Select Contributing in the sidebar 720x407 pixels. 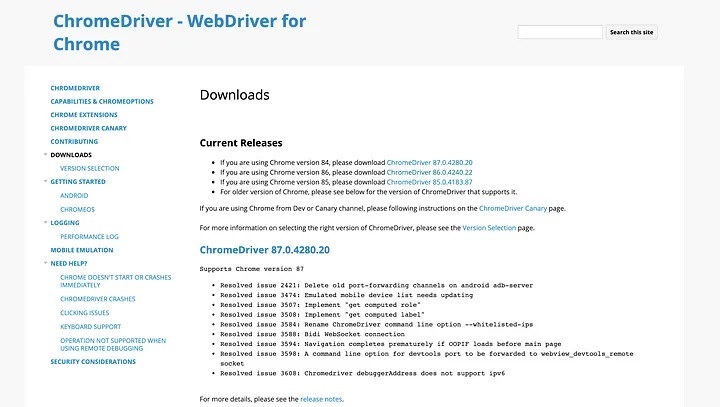(74, 141)
